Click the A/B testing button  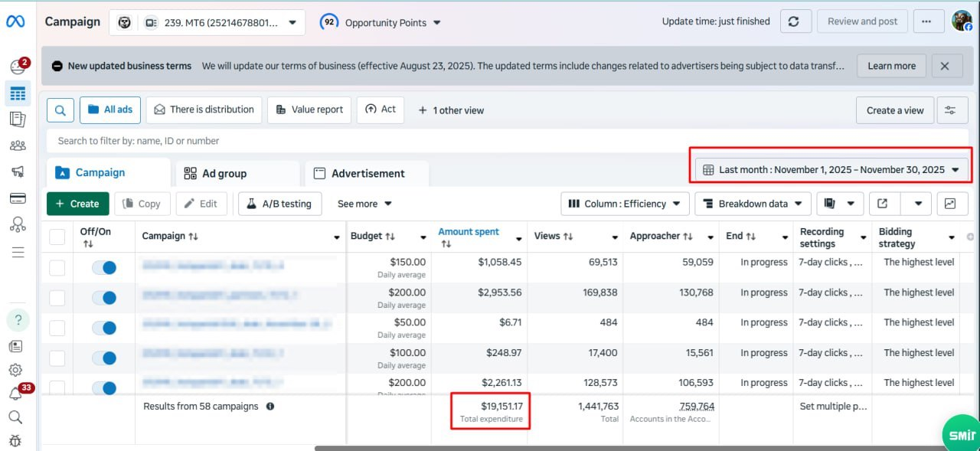pyautogui.click(x=279, y=204)
